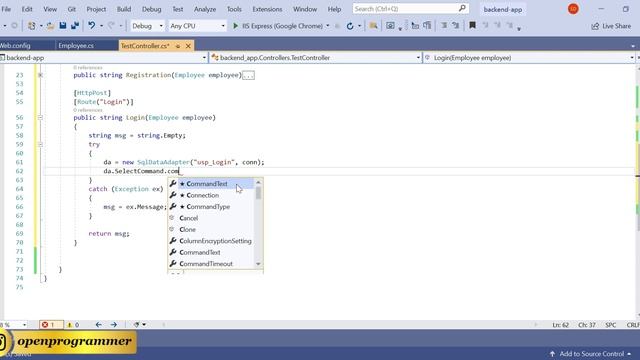Click the user account avatar
This screenshot has height=360, width=640.
[573, 9]
